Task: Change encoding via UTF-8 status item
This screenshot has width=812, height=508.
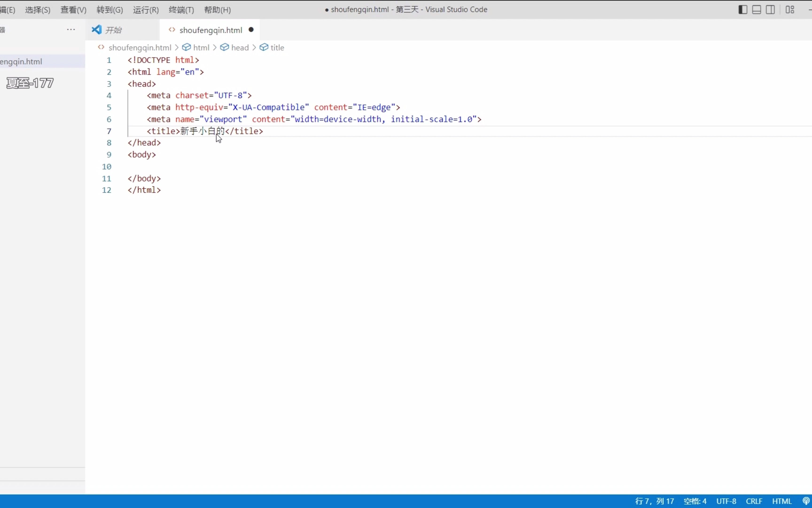Action: click(x=726, y=501)
